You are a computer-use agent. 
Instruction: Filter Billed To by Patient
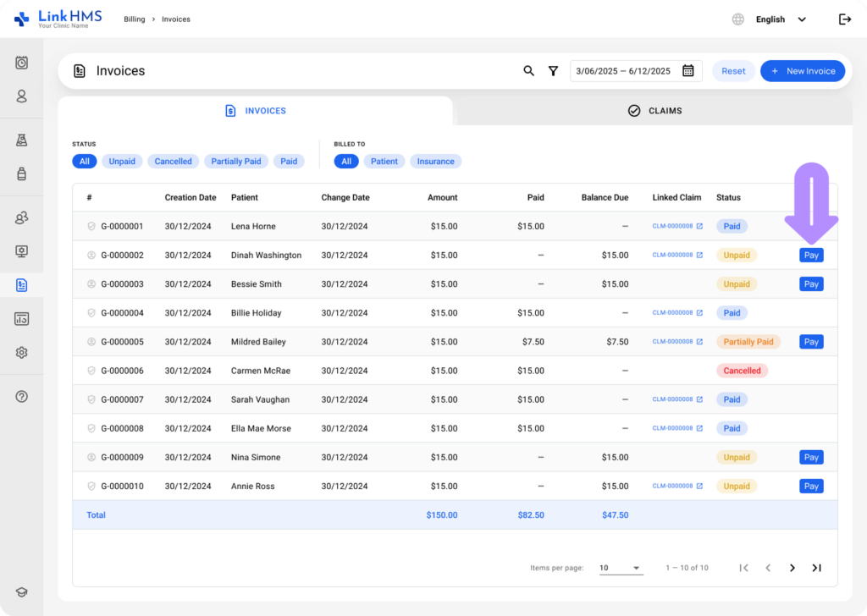point(384,162)
